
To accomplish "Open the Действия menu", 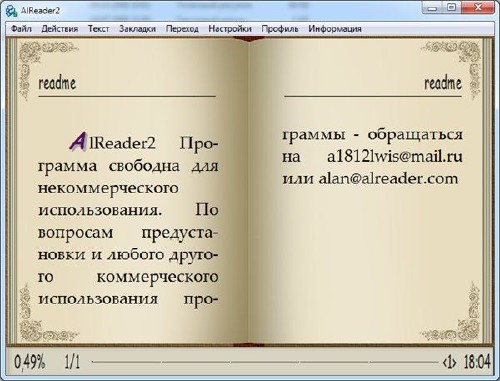I will 60,29.
